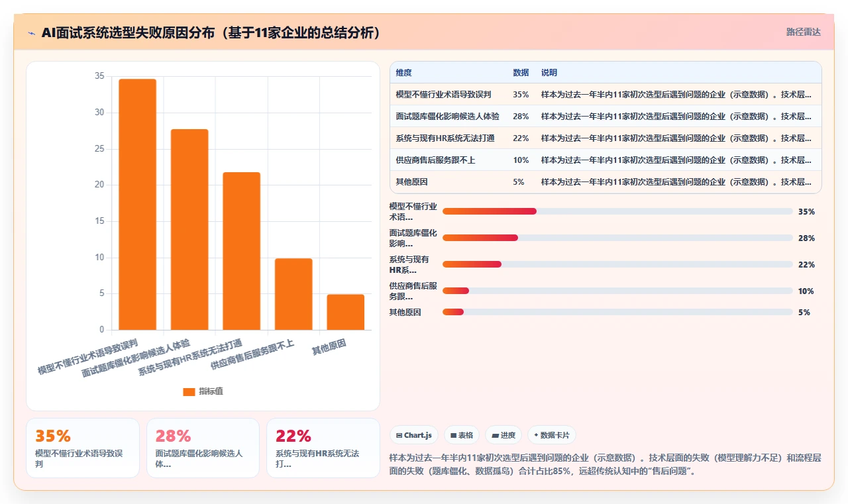Screen dimensions: 848x504
Task: Select the 进度 tag button
Action: tap(503, 435)
